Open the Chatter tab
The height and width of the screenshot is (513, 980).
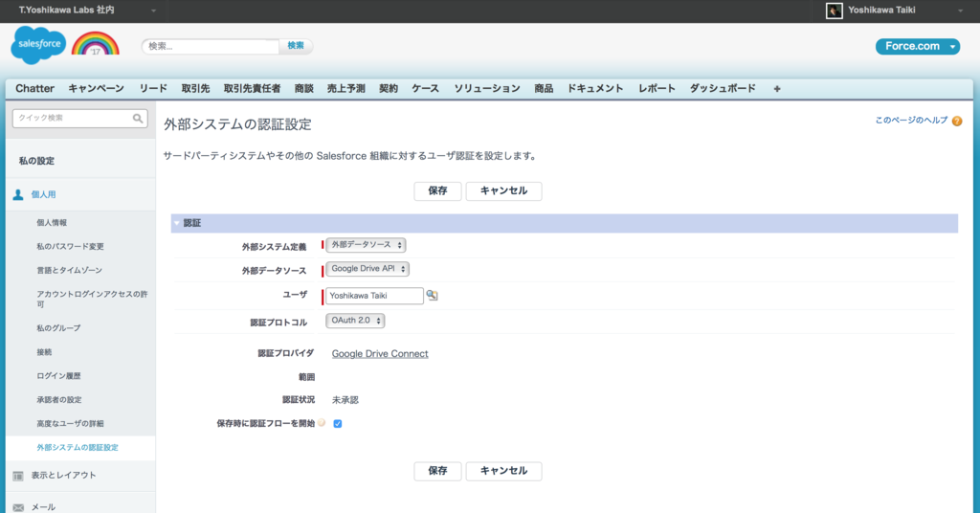(35, 89)
